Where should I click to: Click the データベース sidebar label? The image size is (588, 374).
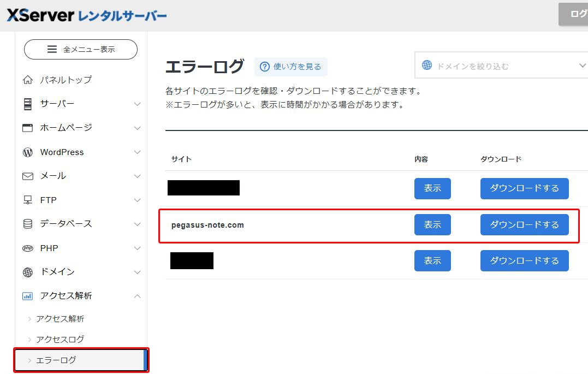[x=66, y=223]
